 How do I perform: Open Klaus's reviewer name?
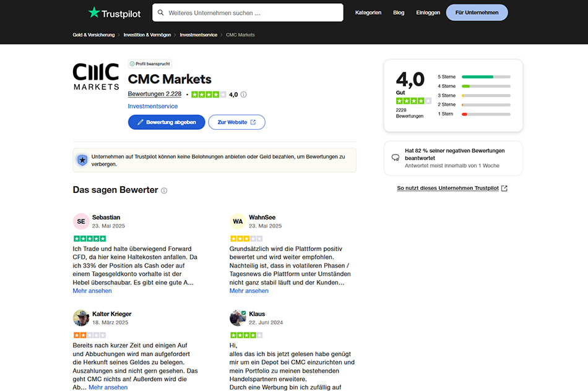(257, 314)
